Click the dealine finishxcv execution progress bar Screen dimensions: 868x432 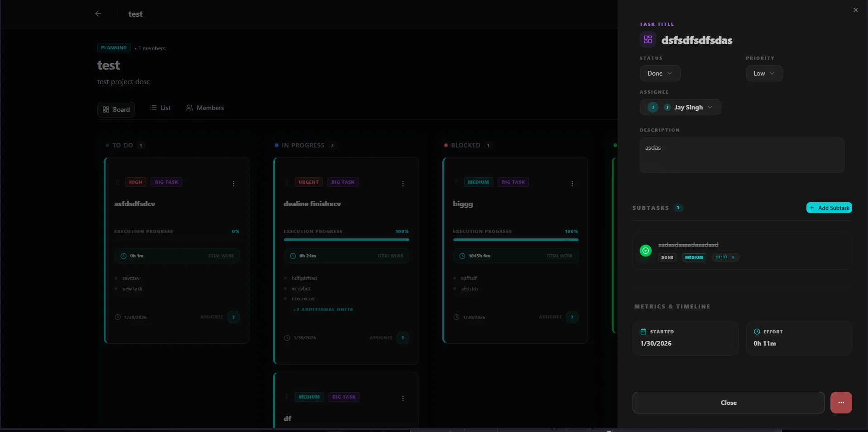click(x=346, y=240)
